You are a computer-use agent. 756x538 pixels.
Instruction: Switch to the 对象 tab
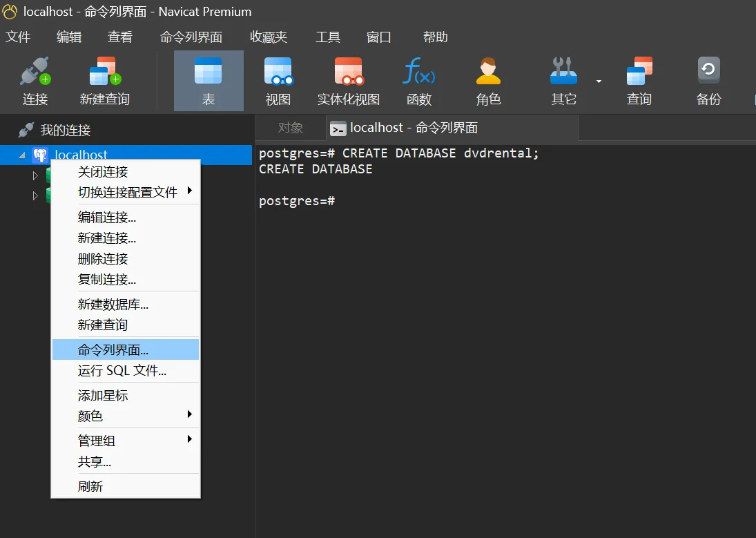pyautogui.click(x=291, y=128)
